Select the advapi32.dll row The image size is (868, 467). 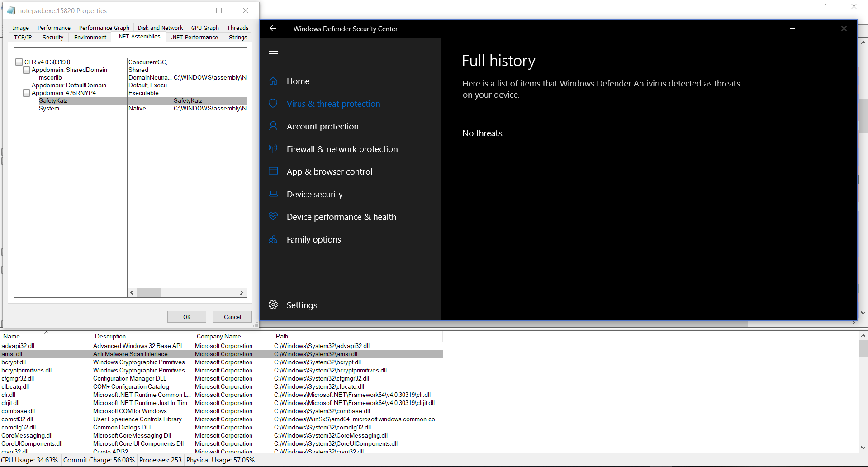click(222, 346)
